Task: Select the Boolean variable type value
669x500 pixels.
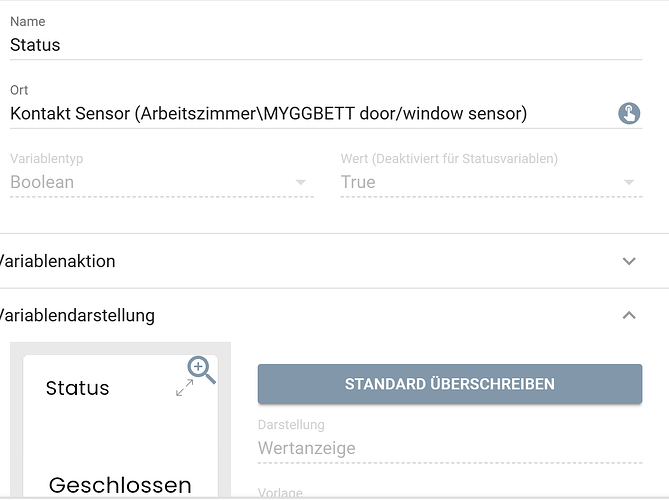Action: (42, 182)
